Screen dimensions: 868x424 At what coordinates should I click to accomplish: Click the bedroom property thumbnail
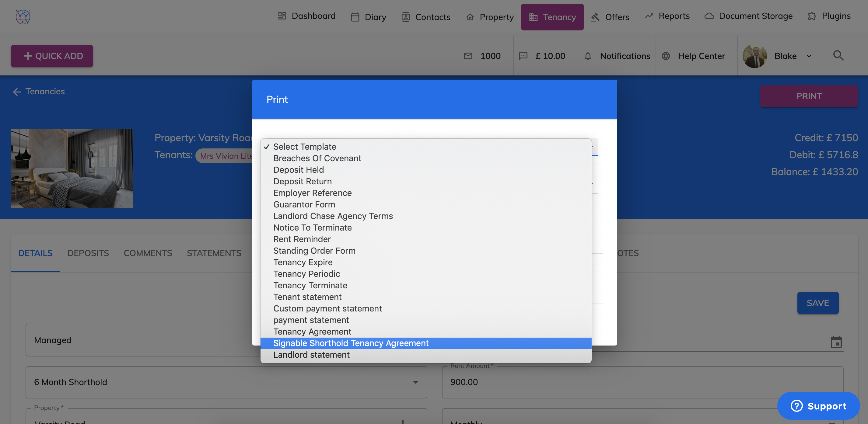click(72, 169)
